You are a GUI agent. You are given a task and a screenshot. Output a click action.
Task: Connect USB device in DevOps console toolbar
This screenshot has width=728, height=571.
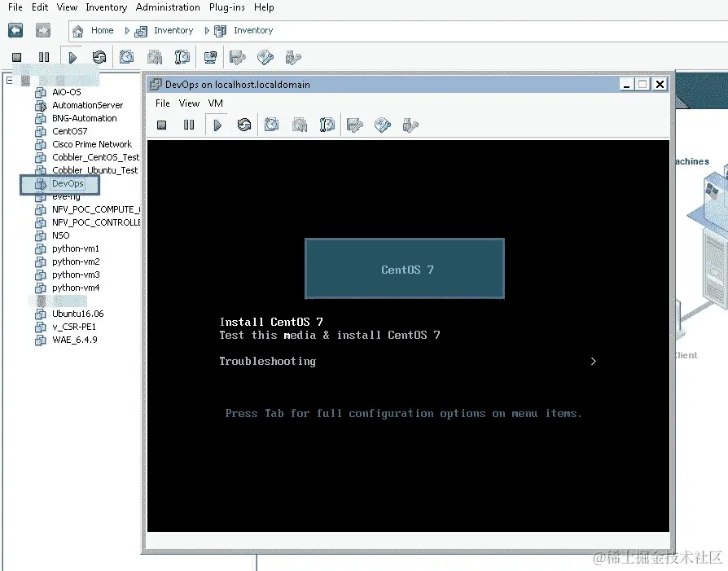click(x=410, y=125)
